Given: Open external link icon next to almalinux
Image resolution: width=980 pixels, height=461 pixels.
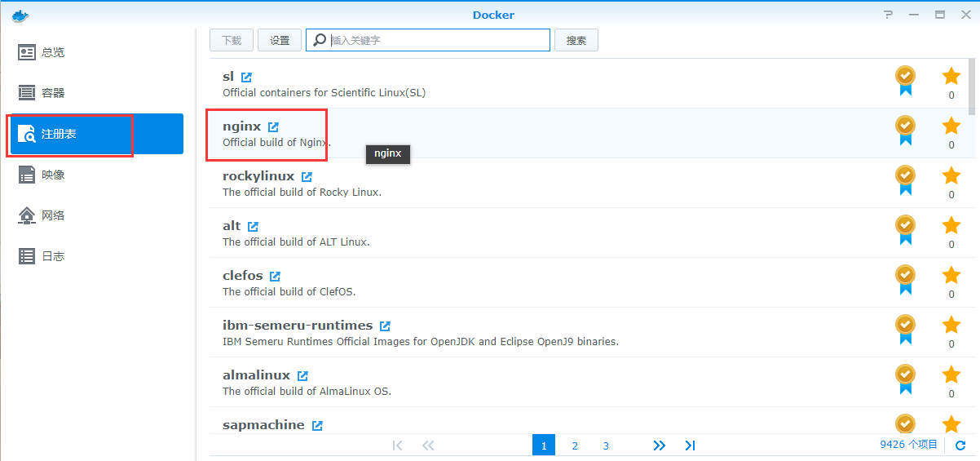Looking at the screenshot, I should click(x=302, y=375).
